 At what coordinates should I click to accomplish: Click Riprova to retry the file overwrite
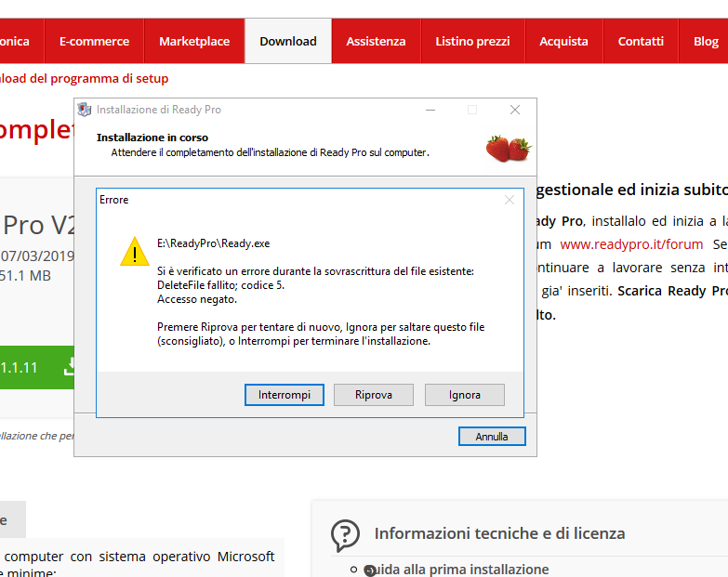pos(373,395)
